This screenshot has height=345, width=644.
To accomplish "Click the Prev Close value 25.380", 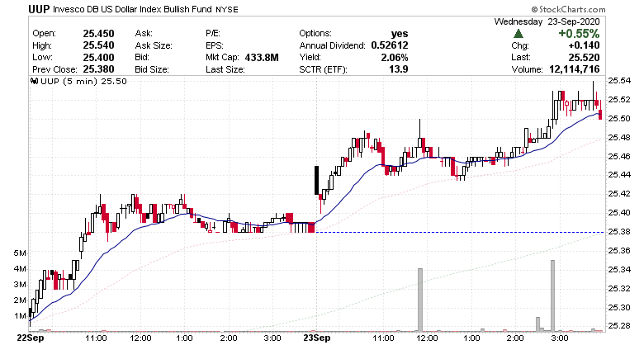I will [x=98, y=69].
